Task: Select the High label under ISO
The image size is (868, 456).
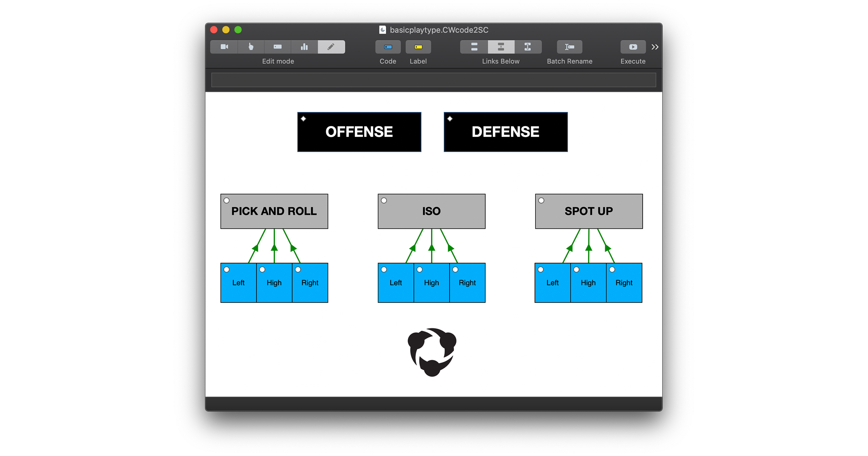Action: [x=431, y=283]
